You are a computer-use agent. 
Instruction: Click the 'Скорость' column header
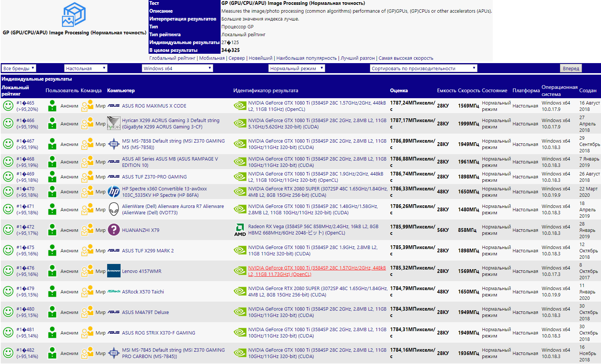click(x=469, y=90)
